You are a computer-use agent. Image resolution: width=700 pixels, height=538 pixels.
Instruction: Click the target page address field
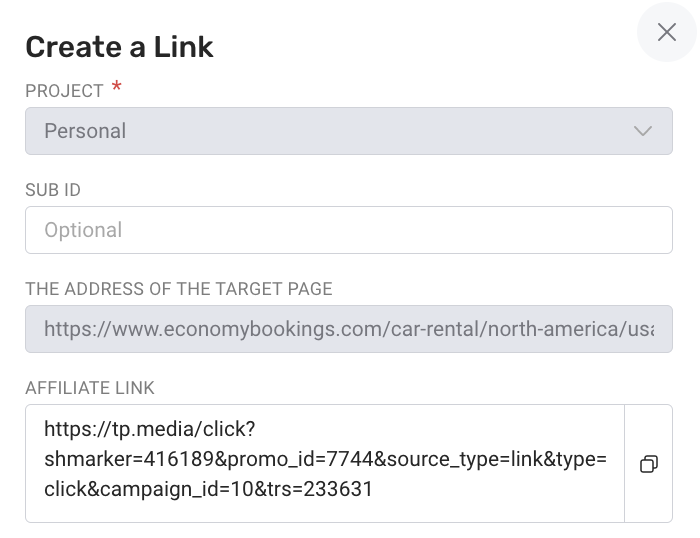point(349,329)
